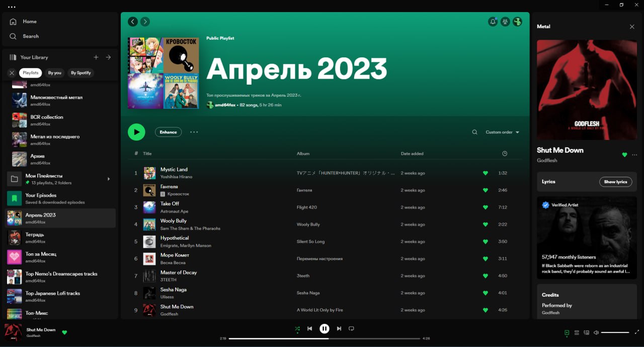The image size is (644, 347).
Task: Open the playback queue icon
Action: [x=577, y=333]
